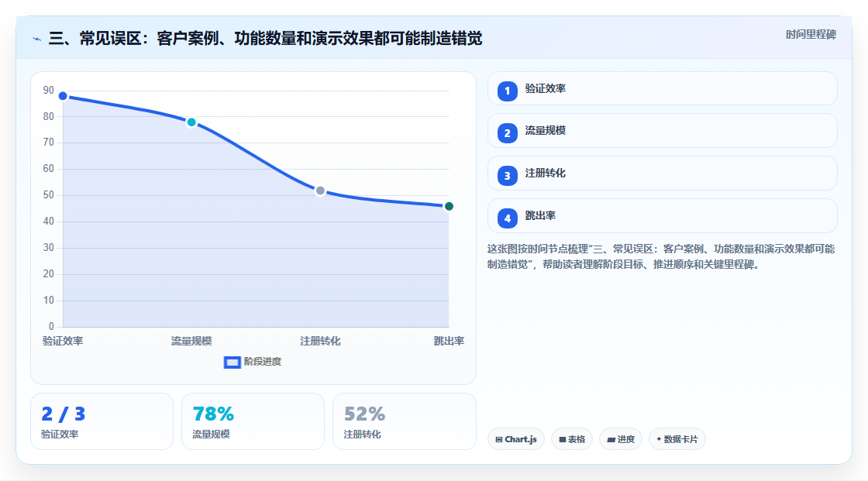Click the section title 三、常见误区
This screenshot has width=868, height=481.
click(x=265, y=39)
